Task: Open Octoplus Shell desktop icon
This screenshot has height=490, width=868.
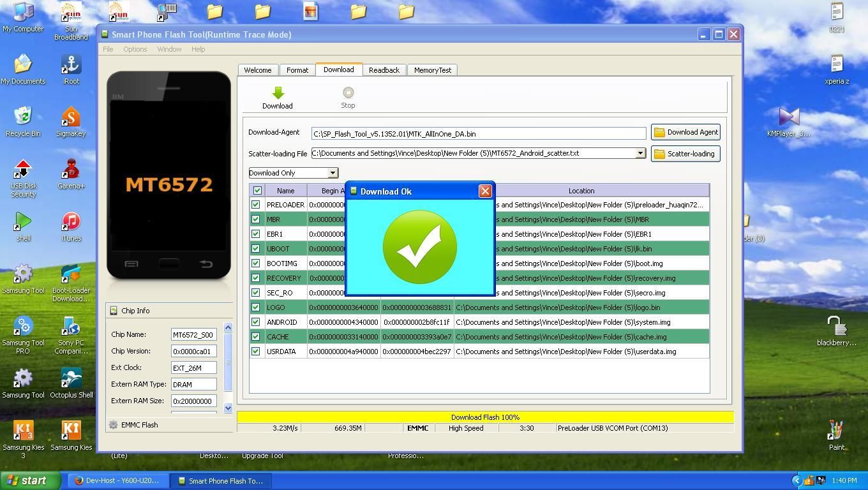Action: coord(71,379)
